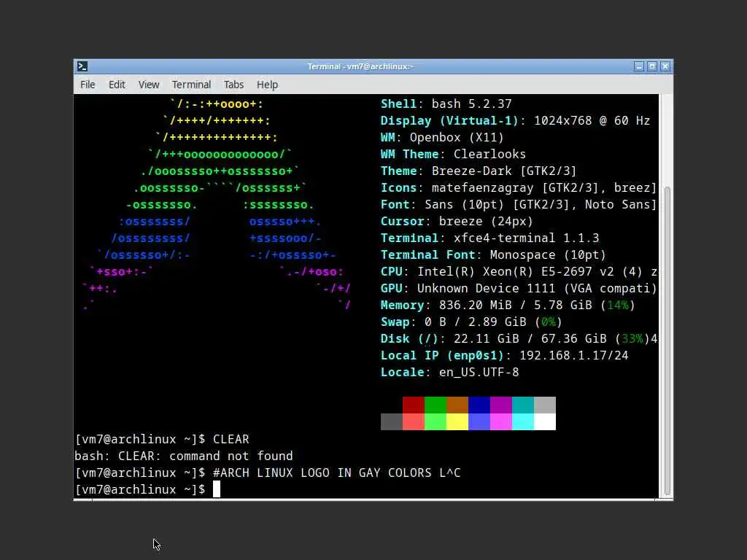747x560 pixels.
Task: Click the bright cyan color block
Action: click(522, 422)
